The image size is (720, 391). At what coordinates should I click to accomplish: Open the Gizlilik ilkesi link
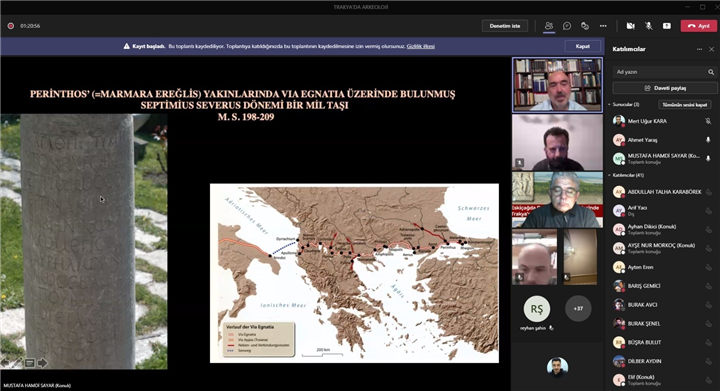(421, 46)
